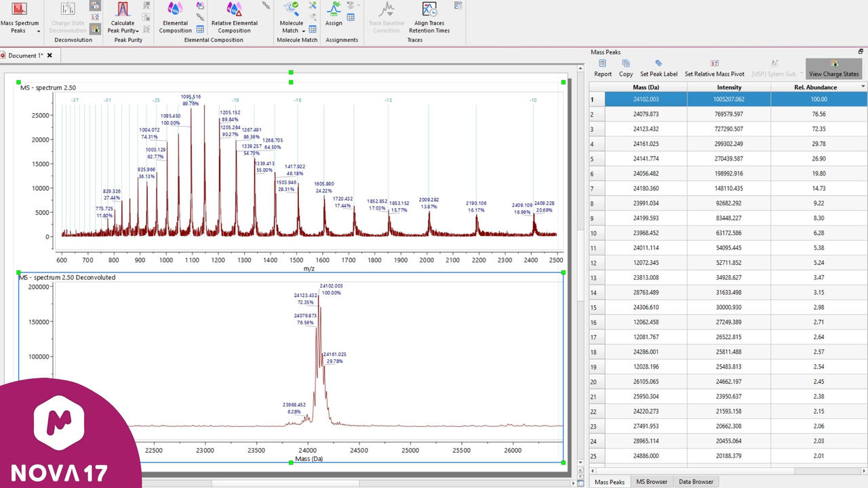
Task: Click the Set Peak Label icon
Action: point(658,64)
